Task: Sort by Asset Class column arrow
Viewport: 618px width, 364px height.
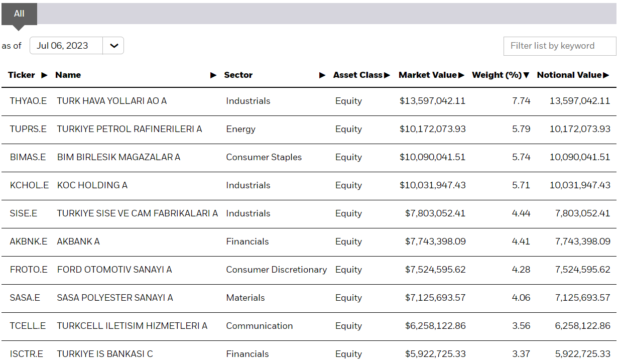Action: (x=387, y=75)
